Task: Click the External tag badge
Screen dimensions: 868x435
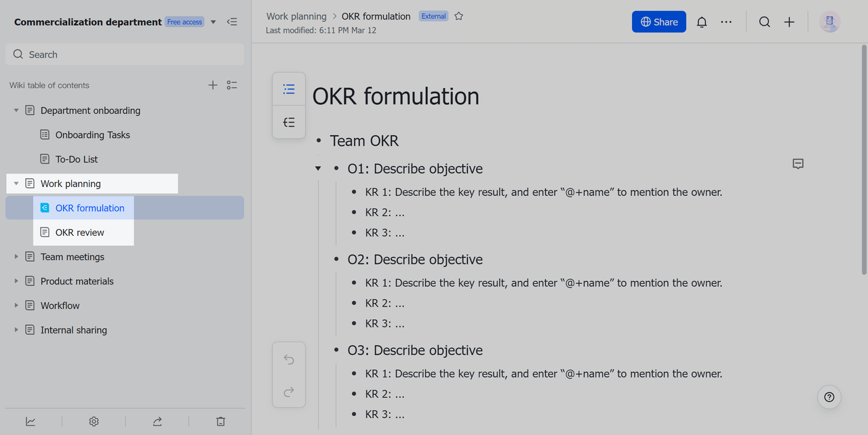Action: [433, 16]
